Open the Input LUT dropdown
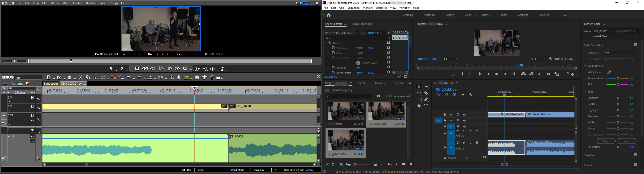Viewport: 644px width, 174px height. point(619,53)
